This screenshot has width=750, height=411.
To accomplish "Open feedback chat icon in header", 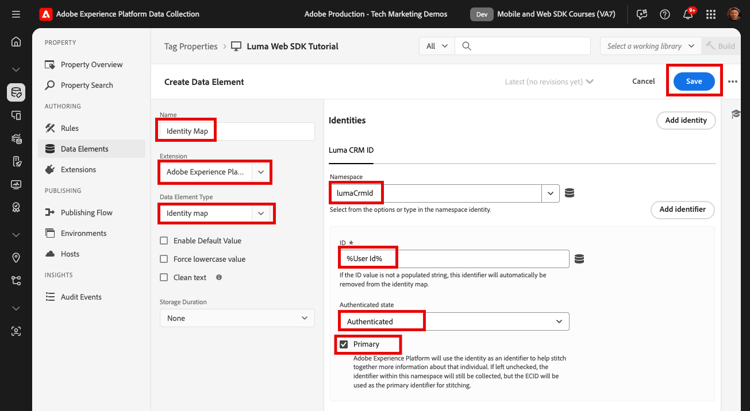I will [x=642, y=14].
